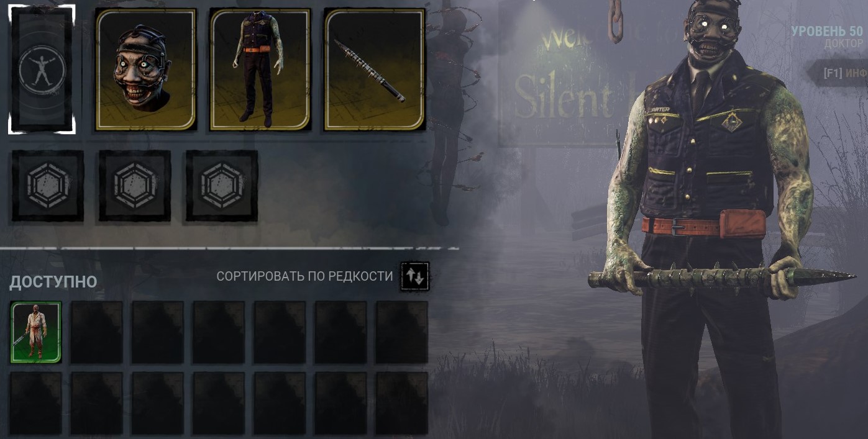The width and height of the screenshot is (868, 439).
Task: Toggle sort order arrows icon
Action: (x=414, y=277)
